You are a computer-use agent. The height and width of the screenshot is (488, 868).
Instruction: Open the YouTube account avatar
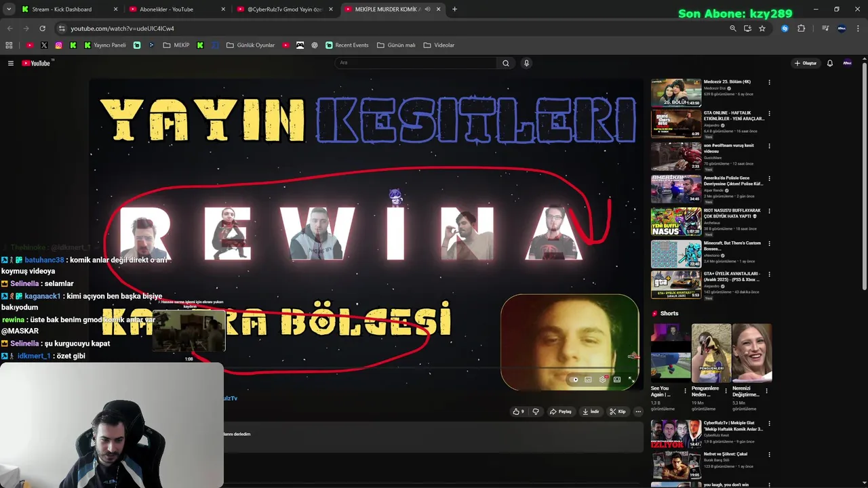[847, 63]
